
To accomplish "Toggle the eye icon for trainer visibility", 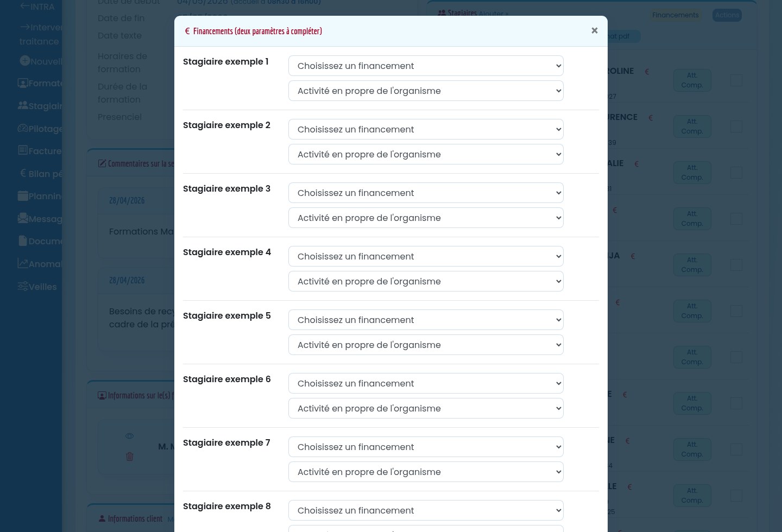I will [129, 436].
